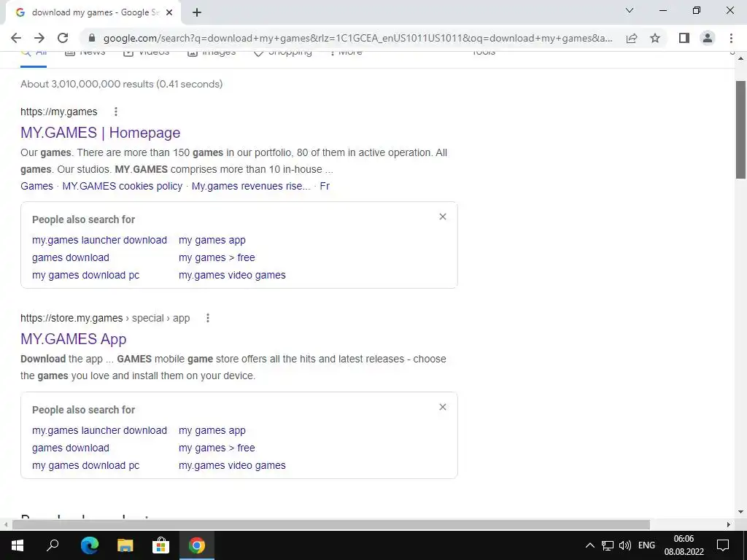747x560 pixels.
Task: Open the MY.GAMES App result
Action: point(74,338)
